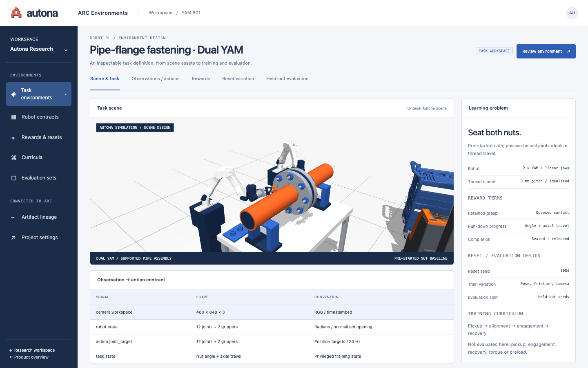The image size is (588, 368).
Task: Click the Autona logo icon
Action: point(16,13)
